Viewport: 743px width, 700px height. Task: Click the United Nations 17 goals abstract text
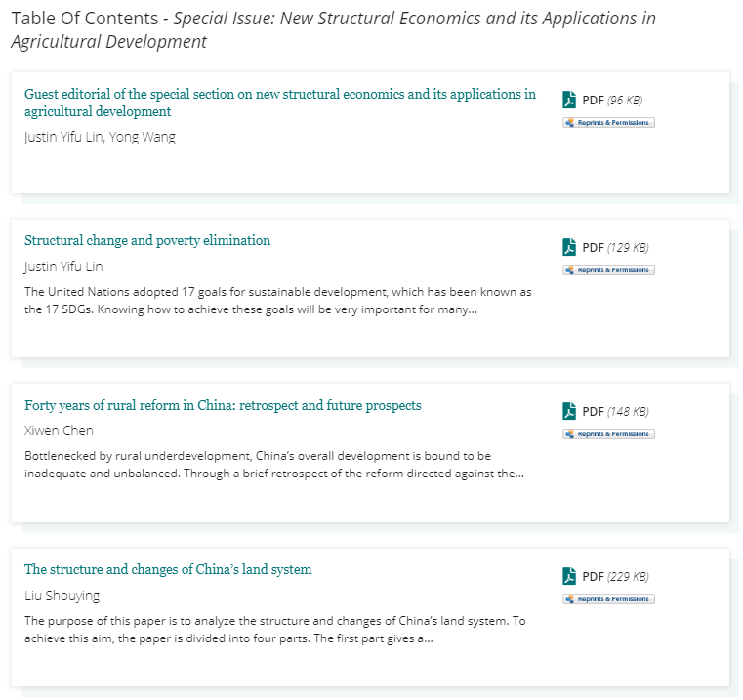(x=278, y=301)
